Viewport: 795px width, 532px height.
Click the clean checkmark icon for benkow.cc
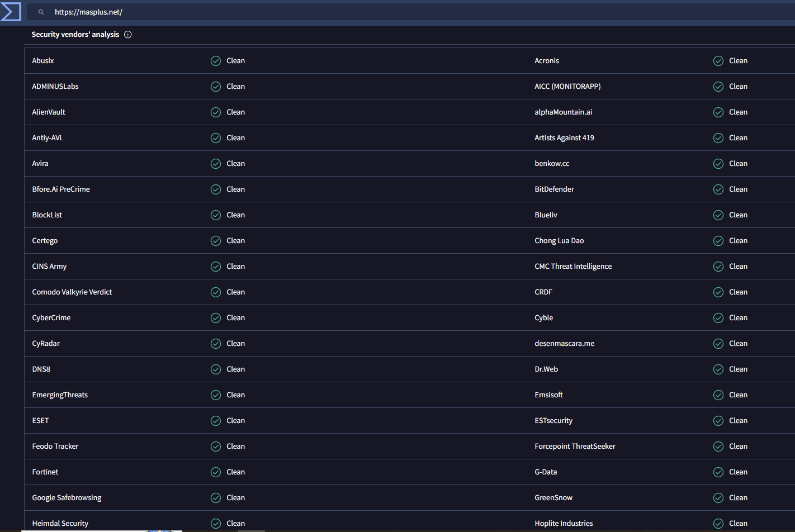(718, 164)
